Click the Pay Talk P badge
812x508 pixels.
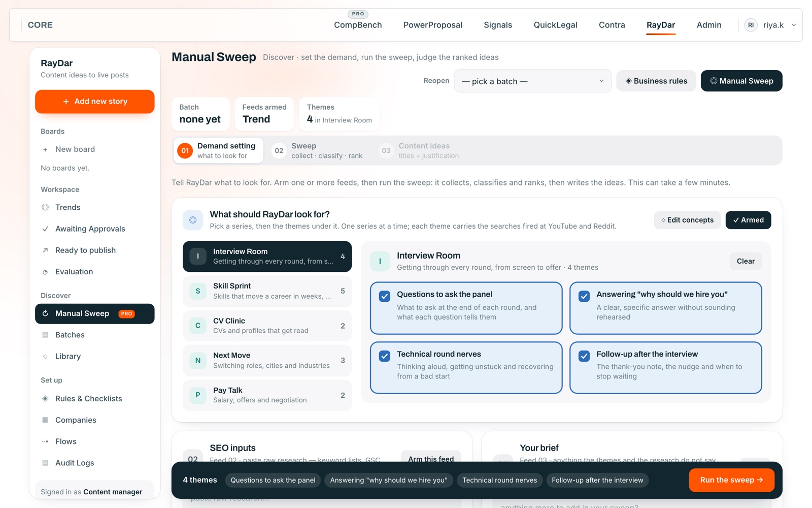[x=198, y=395]
